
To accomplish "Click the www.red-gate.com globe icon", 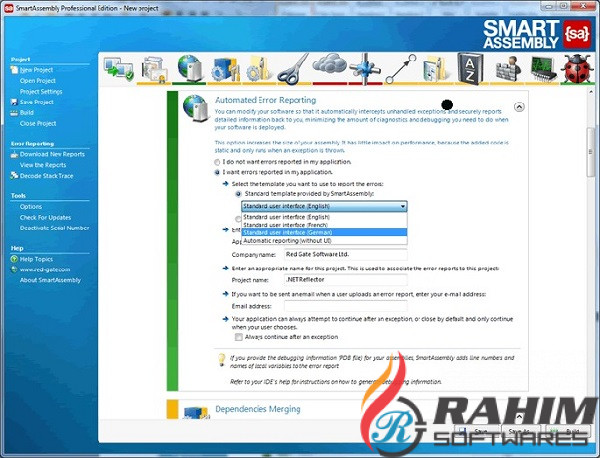I will 15,269.
